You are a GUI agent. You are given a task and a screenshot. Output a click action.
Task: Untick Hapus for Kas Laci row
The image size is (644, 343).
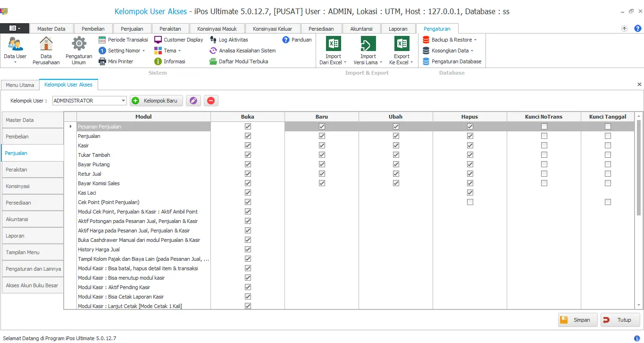(470, 193)
